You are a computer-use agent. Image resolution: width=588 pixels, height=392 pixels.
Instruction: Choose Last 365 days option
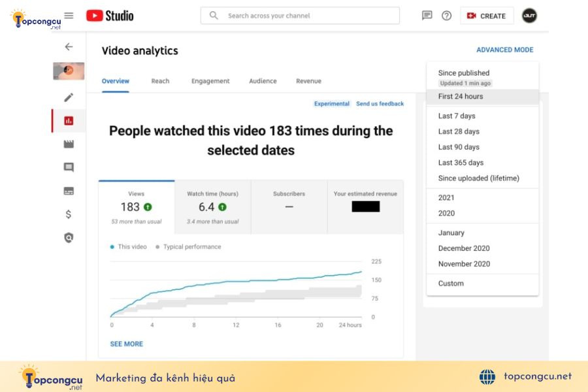pos(483,163)
